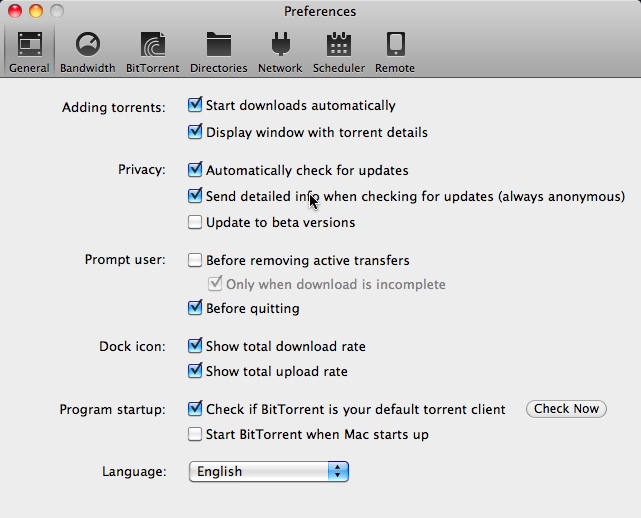The height and width of the screenshot is (518, 641).
Task: Open the Directories folder icon
Action: [218, 45]
